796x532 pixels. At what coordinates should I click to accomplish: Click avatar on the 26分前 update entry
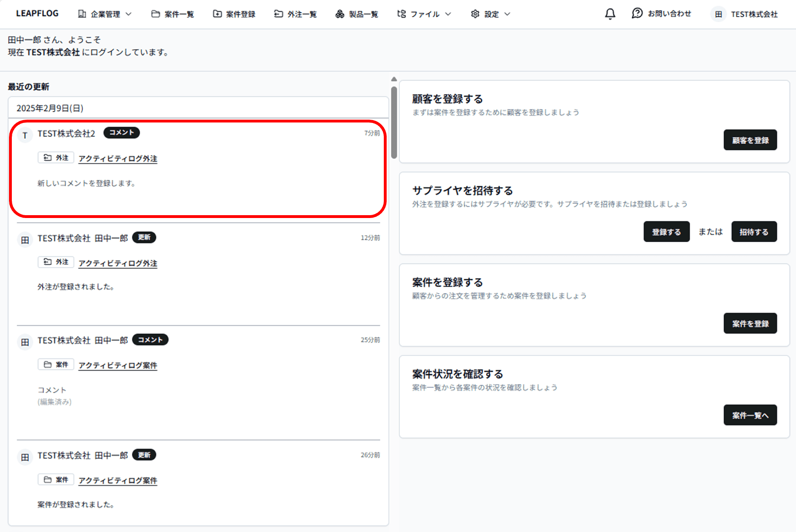point(25,457)
